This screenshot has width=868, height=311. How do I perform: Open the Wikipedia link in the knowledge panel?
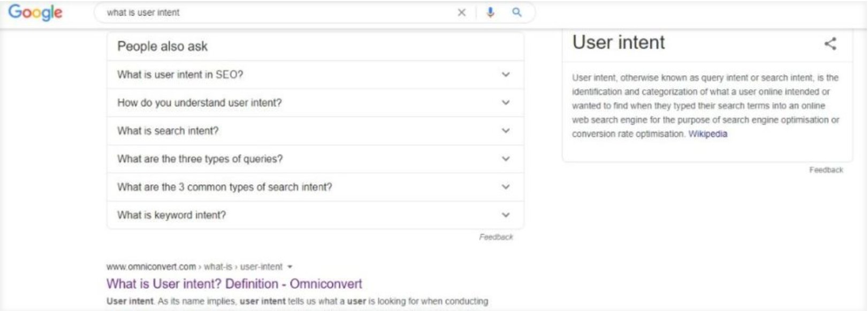pyautogui.click(x=708, y=134)
